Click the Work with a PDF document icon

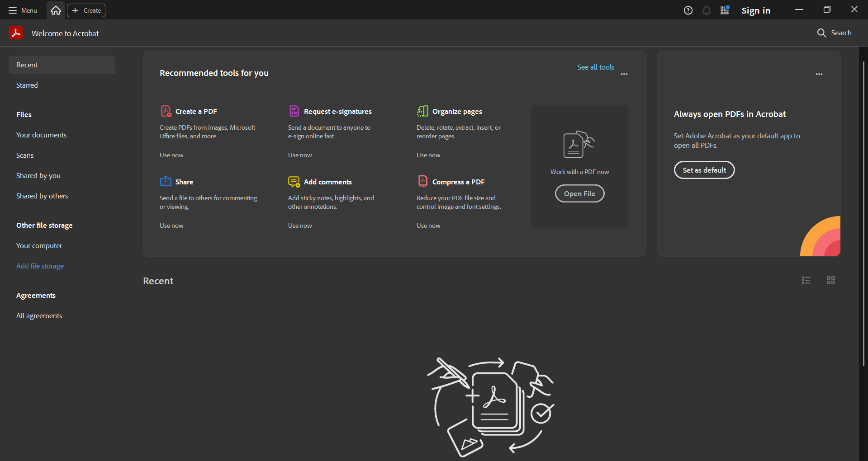coord(579,144)
